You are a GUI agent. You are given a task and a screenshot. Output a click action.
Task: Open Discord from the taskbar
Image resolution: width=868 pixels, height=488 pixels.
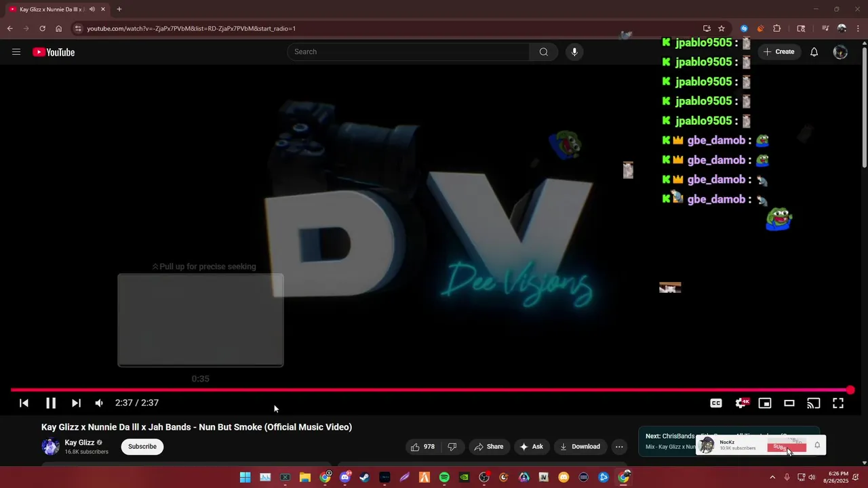click(345, 477)
